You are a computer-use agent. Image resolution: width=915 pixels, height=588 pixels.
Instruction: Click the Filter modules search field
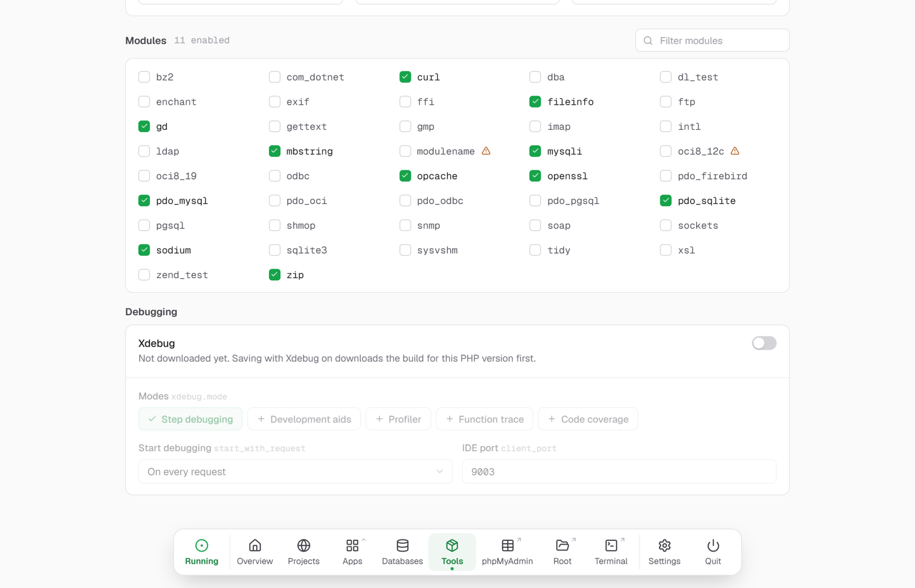pos(712,41)
